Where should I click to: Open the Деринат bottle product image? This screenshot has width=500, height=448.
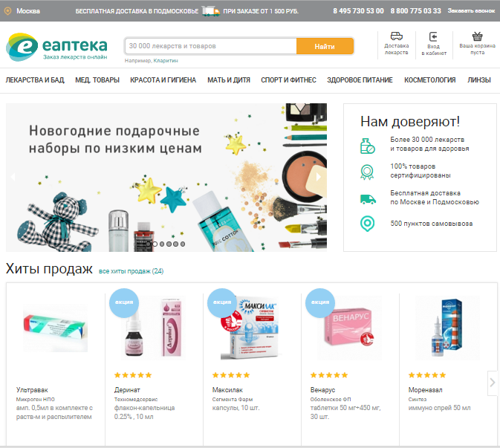pyautogui.click(x=153, y=328)
